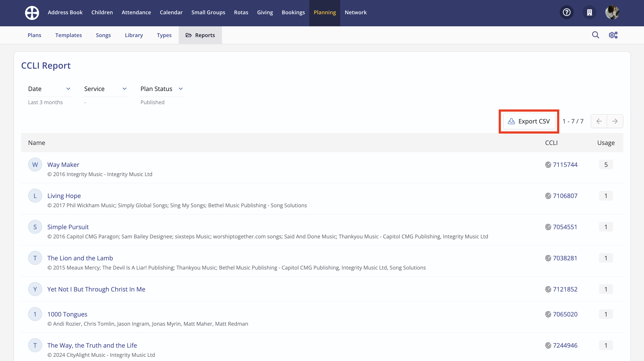Viewport: 644px width, 361px height.
Task: Open The Way, the Truth and the Life
Action: (92, 345)
